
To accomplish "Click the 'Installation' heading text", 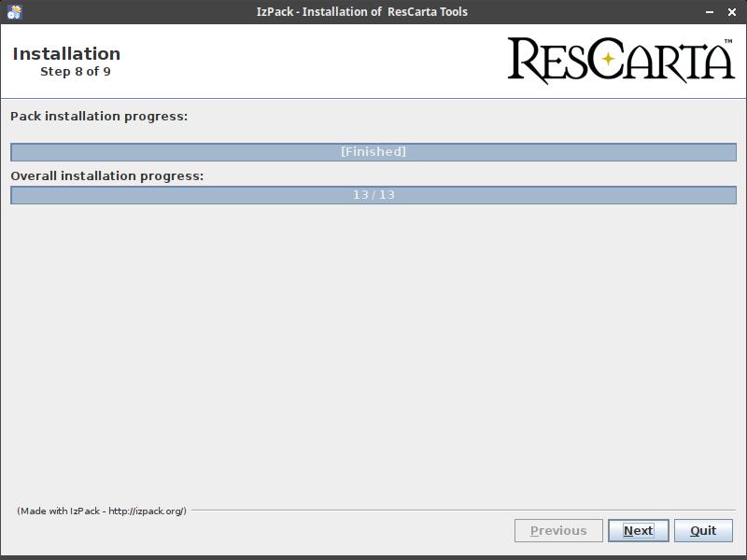I will [66, 54].
